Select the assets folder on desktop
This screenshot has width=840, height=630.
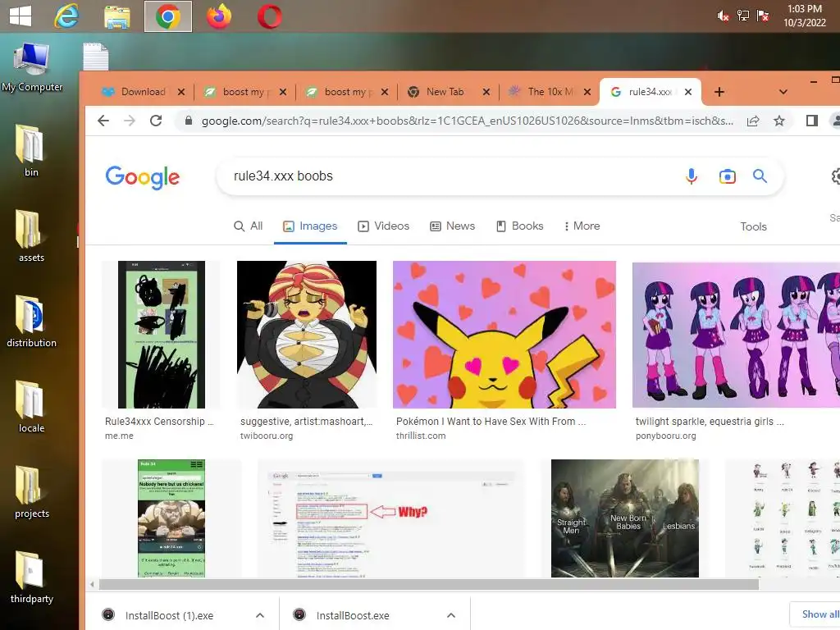point(31,235)
